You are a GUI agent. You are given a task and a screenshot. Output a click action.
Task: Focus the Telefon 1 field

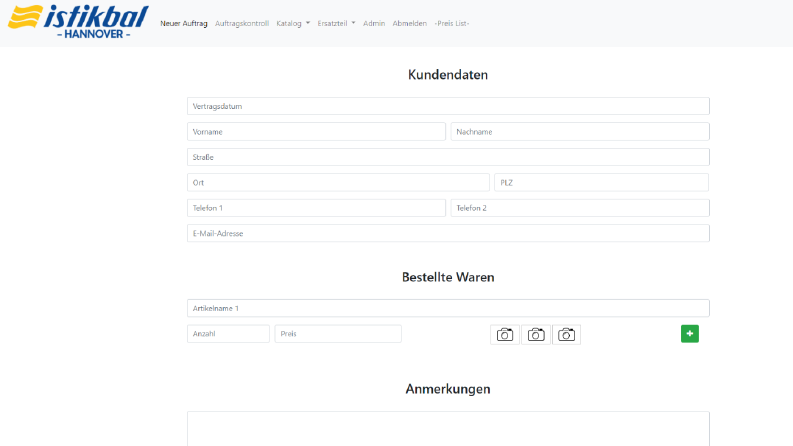click(316, 208)
